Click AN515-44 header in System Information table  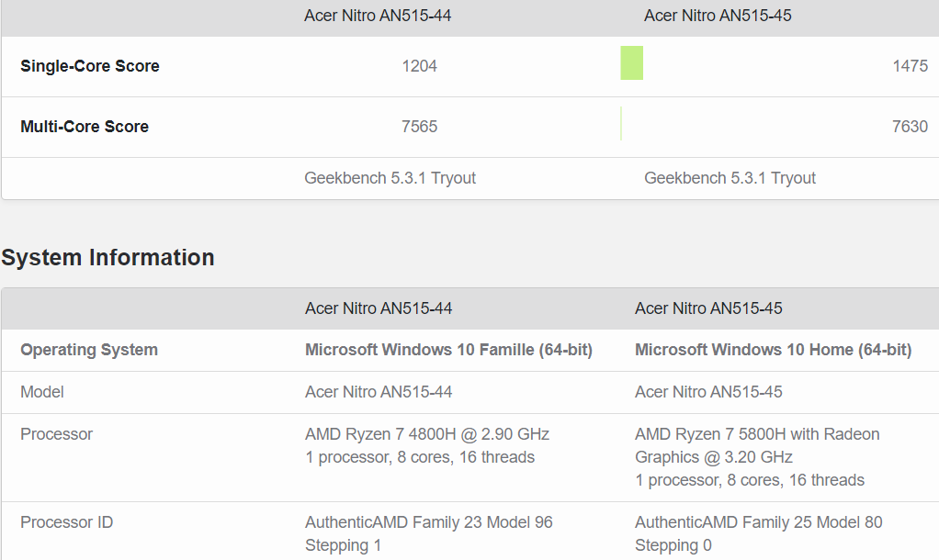pos(379,308)
